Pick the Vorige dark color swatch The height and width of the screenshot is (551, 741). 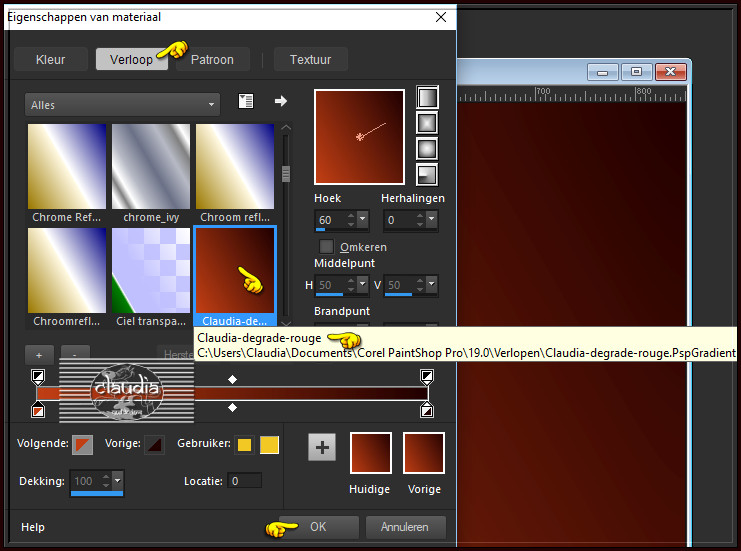tap(155, 444)
